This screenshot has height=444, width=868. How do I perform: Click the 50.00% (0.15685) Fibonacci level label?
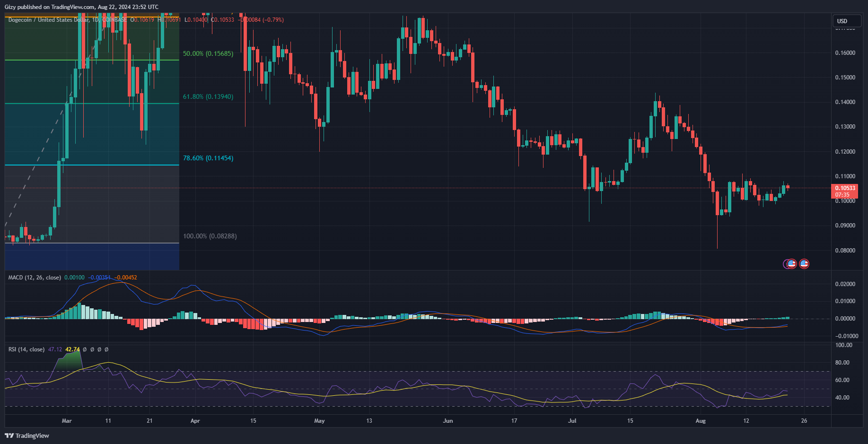click(208, 53)
